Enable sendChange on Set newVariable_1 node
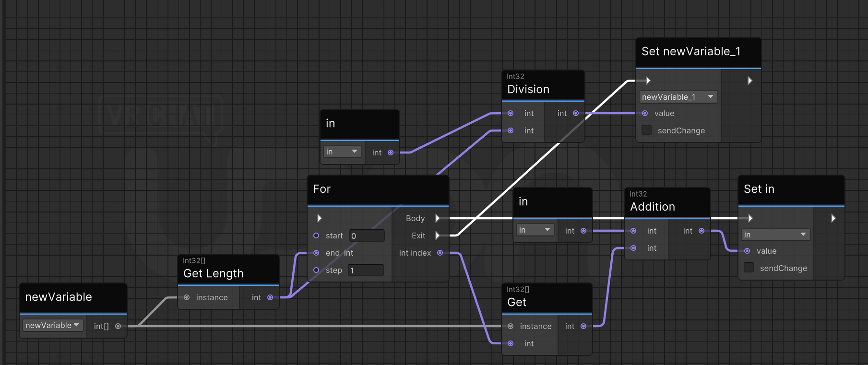Viewport: 868px width, 365px height. coord(647,130)
